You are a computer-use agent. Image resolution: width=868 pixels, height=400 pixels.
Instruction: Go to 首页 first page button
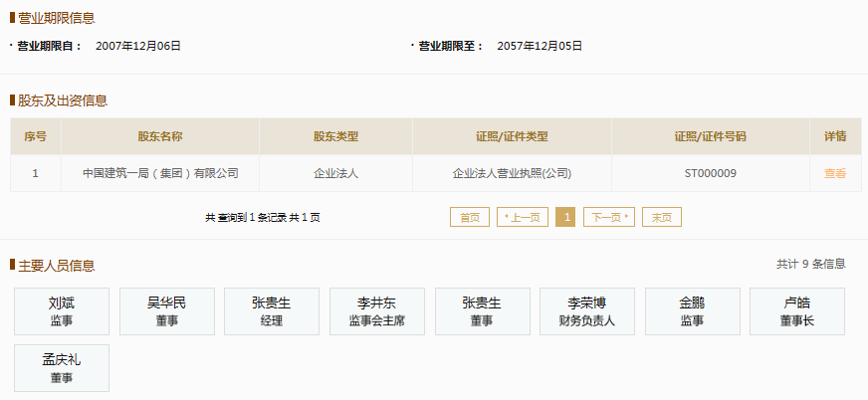point(470,217)
